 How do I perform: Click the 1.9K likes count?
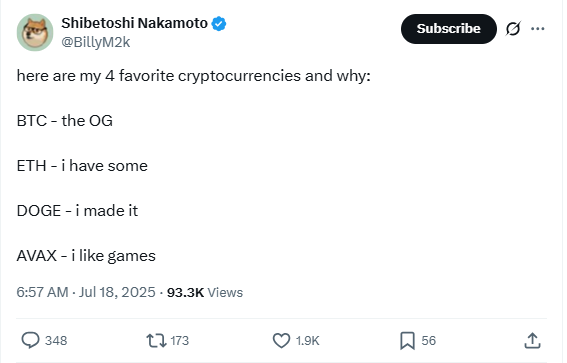[x=307, y=341]
